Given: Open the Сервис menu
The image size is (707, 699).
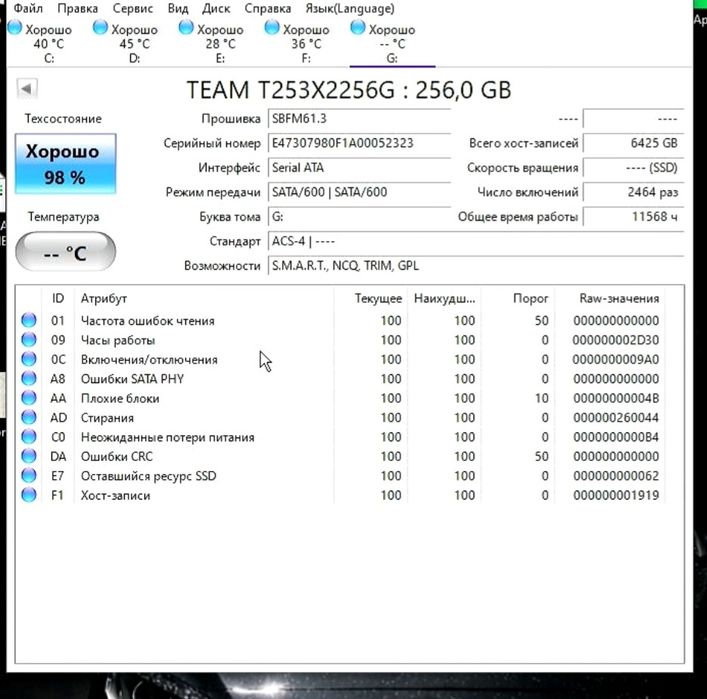Looking at the screenshot, I should point(133,8).
